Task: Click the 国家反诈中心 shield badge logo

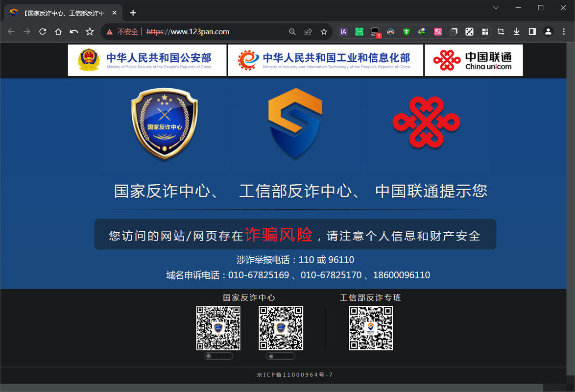Action: (165, 123)
